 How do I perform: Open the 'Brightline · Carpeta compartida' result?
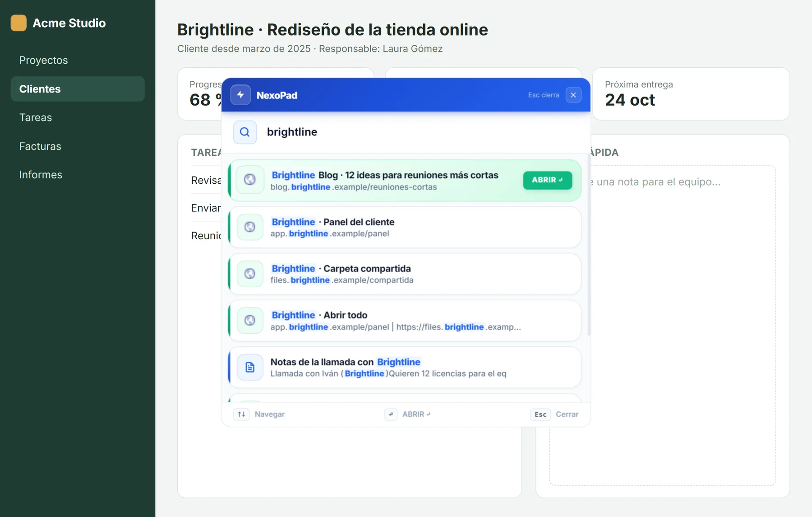click(x=405, y=274)
